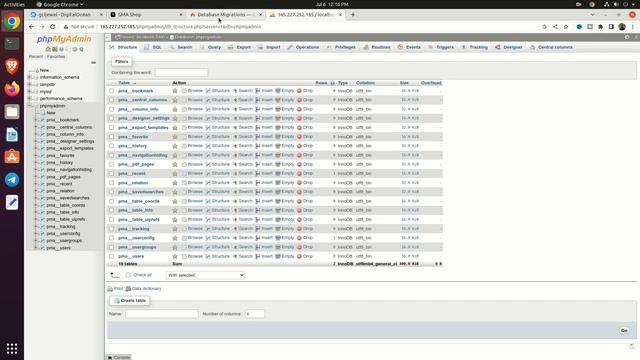Open the Console bar at bottom

[119, 357]
